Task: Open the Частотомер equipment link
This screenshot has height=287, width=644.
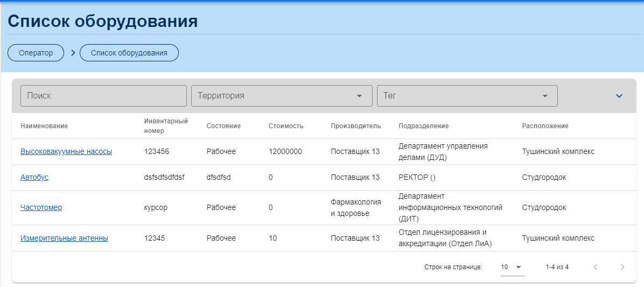Action: pos(41,207)
